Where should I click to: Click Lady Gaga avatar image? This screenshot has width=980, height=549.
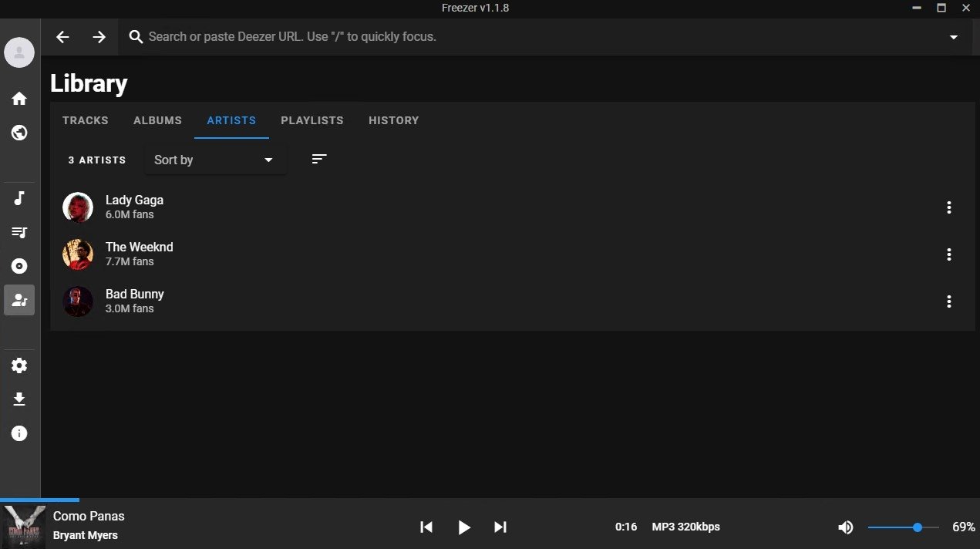pyautogui.click(x=78, y=207)
